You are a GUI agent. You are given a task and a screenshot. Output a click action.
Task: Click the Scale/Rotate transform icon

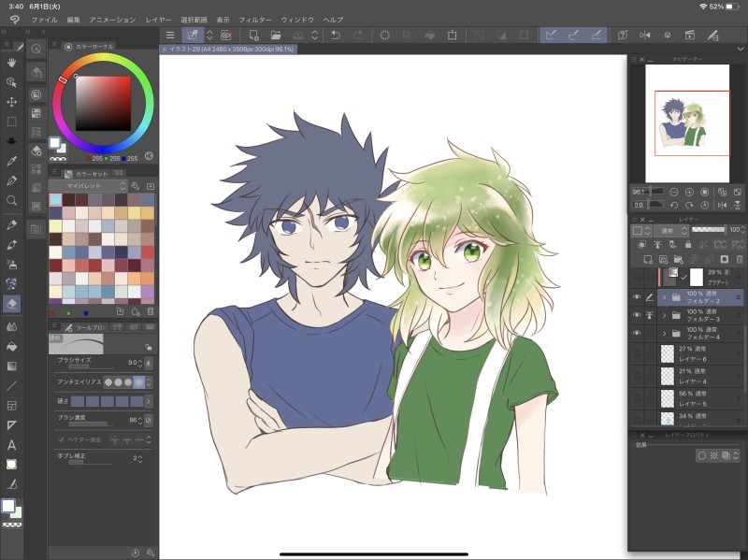tap(453, 36)
